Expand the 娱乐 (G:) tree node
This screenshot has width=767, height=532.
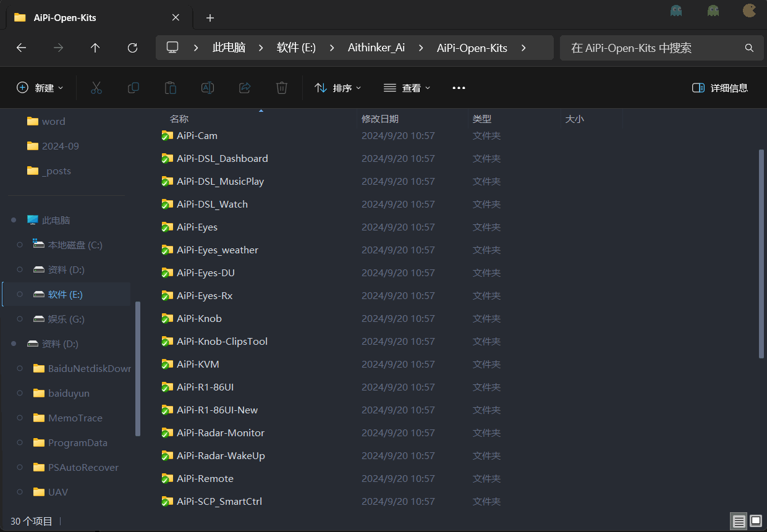point(20,319)
